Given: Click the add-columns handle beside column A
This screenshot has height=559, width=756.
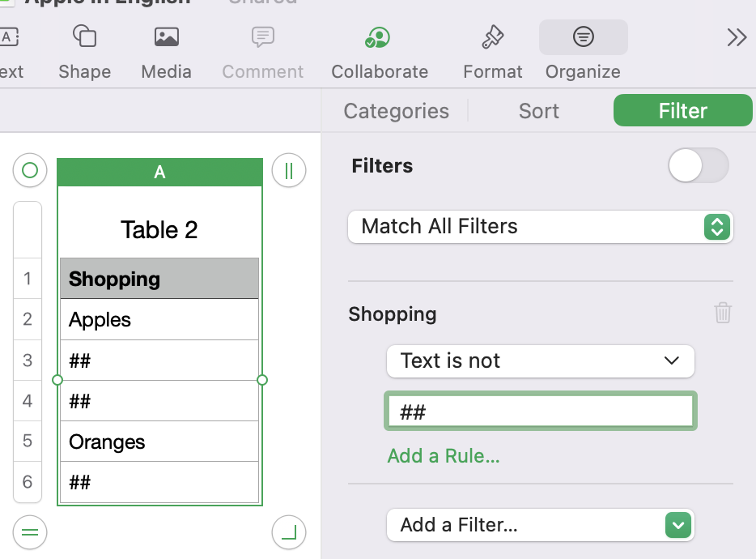Looking at the screenshot, I should click(289, 171).
